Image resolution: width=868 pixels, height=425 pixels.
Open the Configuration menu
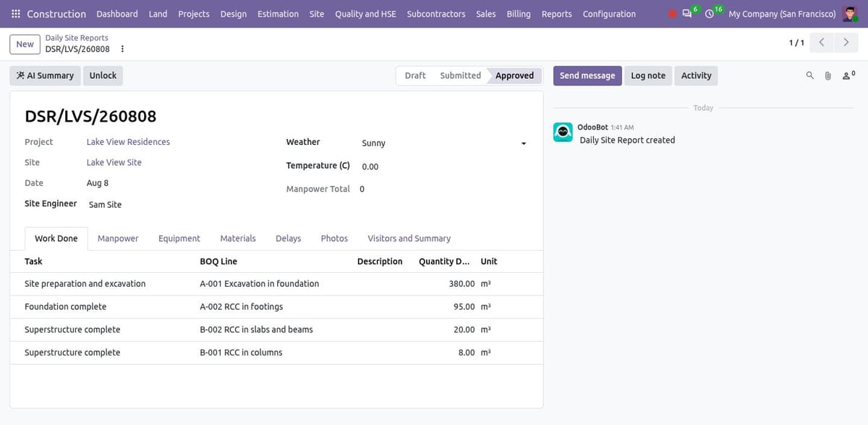[609, 14]
